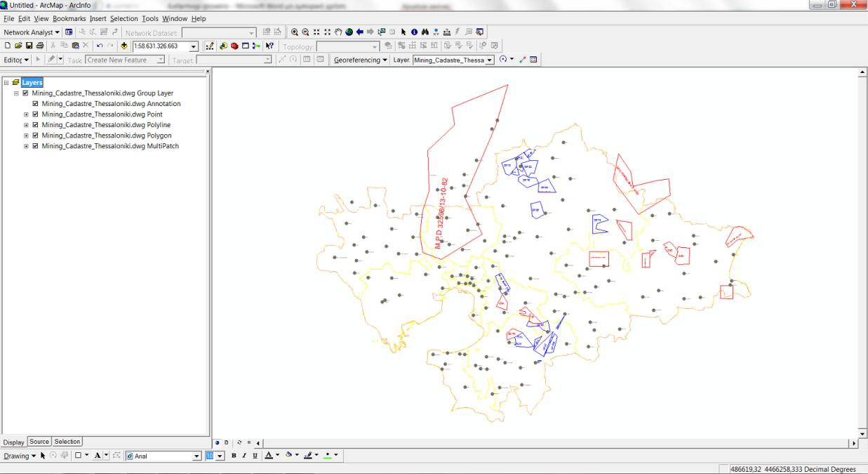Click the What's This help tool
The image size is (868, 474).
pos(269,46)
